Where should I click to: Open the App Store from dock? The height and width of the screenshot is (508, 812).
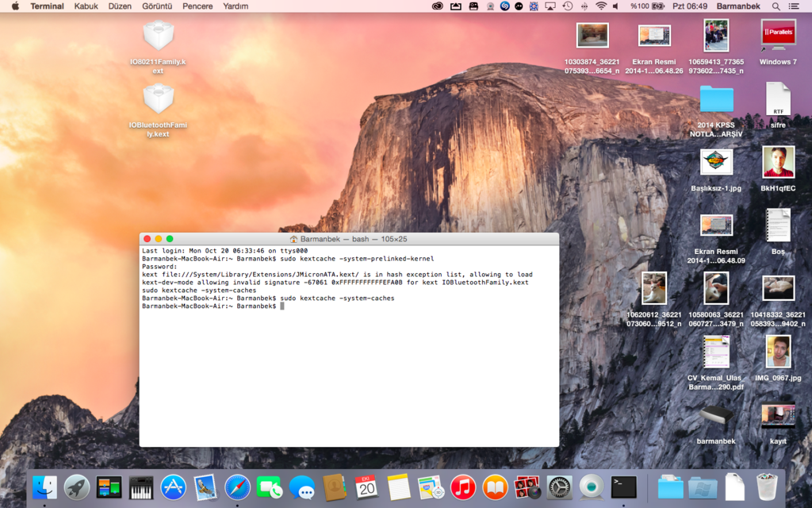[x=173, y=488]
